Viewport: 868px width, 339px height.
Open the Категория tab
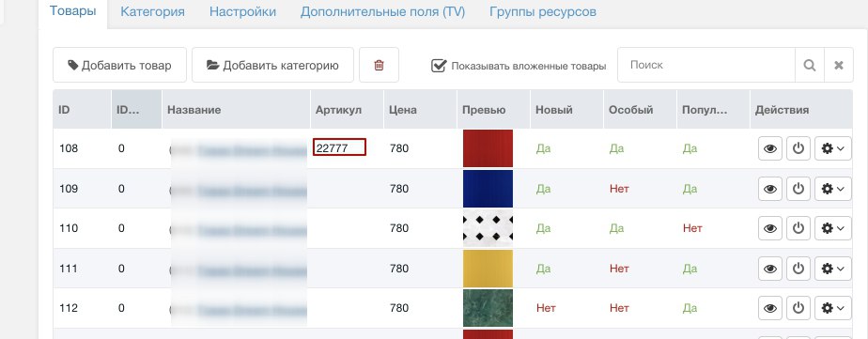click(153, 11)
